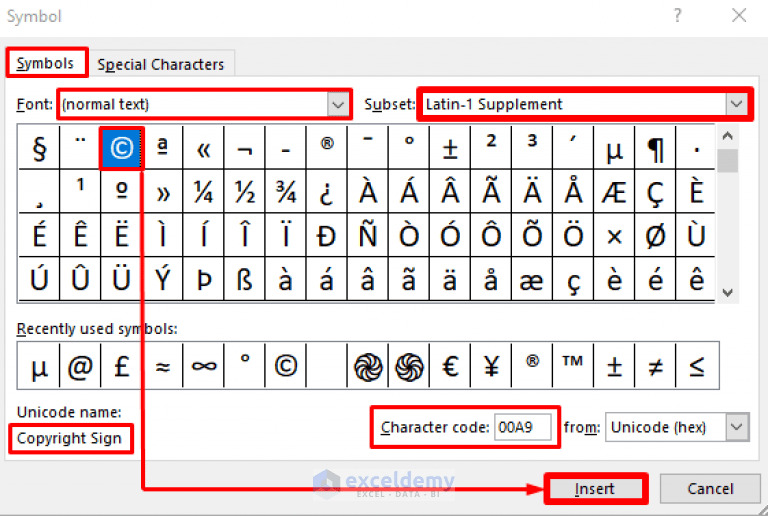Select the section sign § symbol
This screenshot has height=516, width=768.
[x=39, y=148]
